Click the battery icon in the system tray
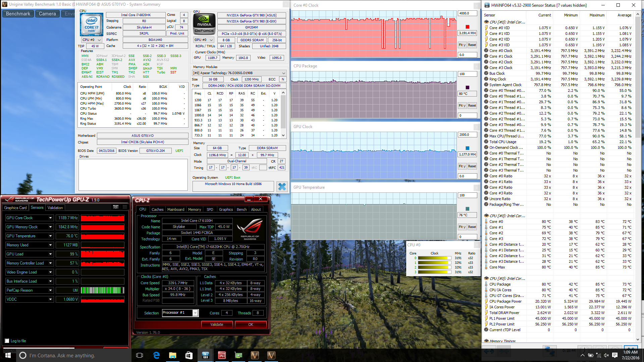The image size is (644, 362). pos(591,355)
